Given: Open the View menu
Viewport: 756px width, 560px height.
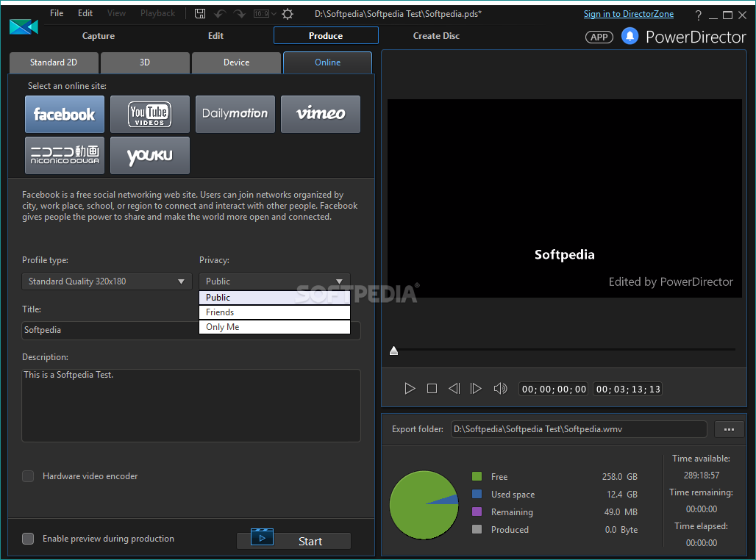Looking at the screenshot, I should coord(116,13).
